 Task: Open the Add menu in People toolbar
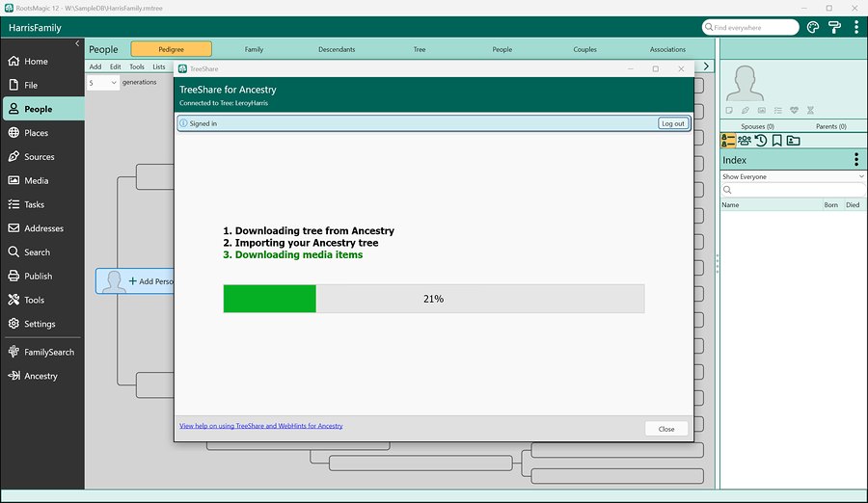pyautogui.click(x=95, y=66)
